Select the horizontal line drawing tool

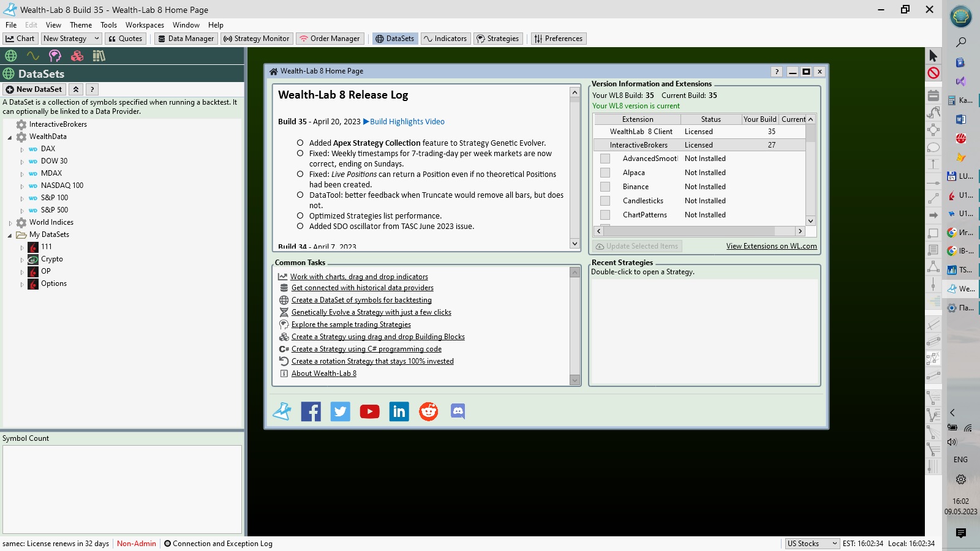[933, 182]
